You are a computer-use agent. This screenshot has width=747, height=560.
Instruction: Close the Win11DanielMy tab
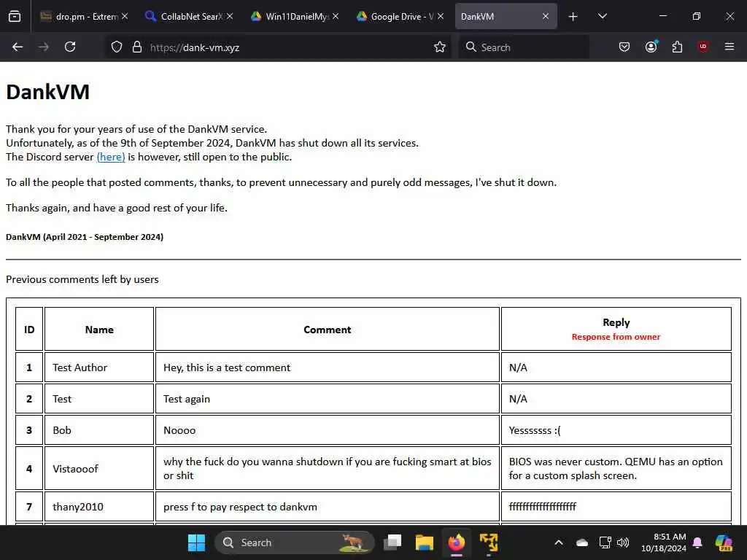(336, 16)
